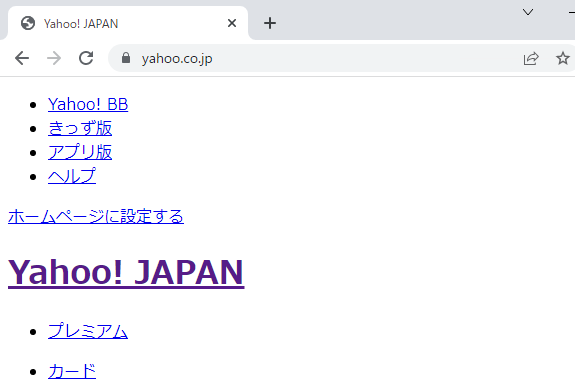This screenshot has width=575, height=389.
Task: Reload the Yahoo! JAPAN page
Action: coord(86,58)
